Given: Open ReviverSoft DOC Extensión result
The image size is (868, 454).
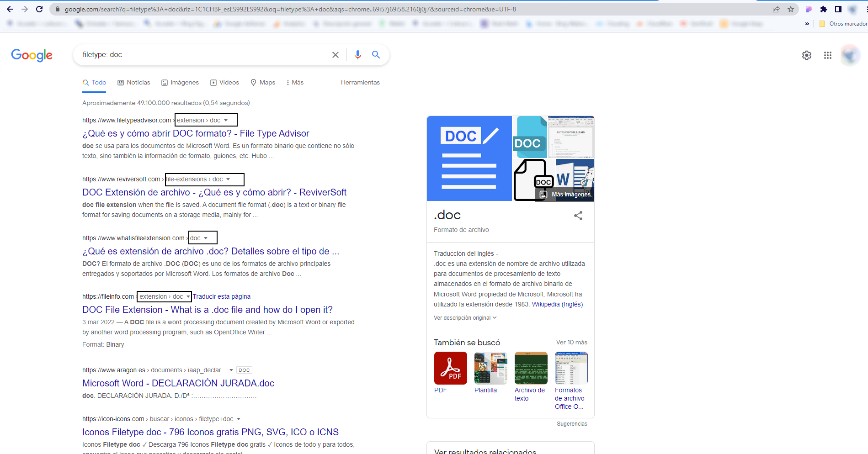Looking at the screenshot, I should coord(214,192).
